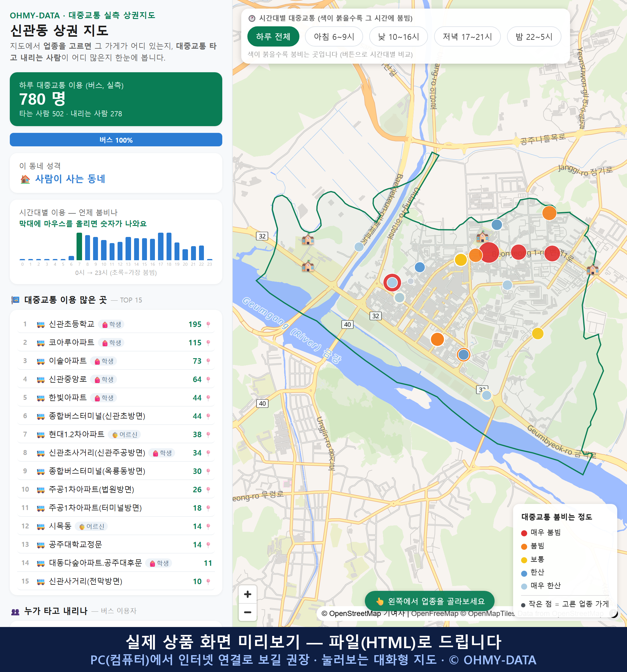This screenshot has width=627, height=672.
Task: Click the 매우 붐빔 red legend swatch
Action: [x=524, y=533]
